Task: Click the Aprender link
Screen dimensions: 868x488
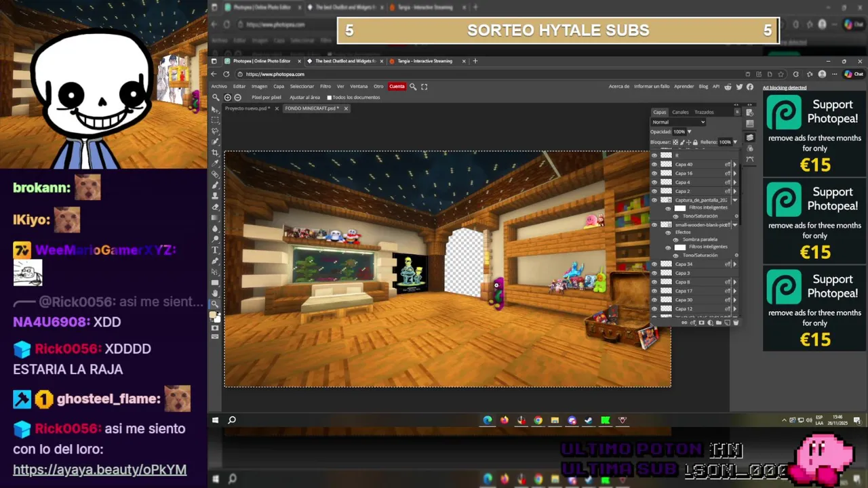Action: 684,86
